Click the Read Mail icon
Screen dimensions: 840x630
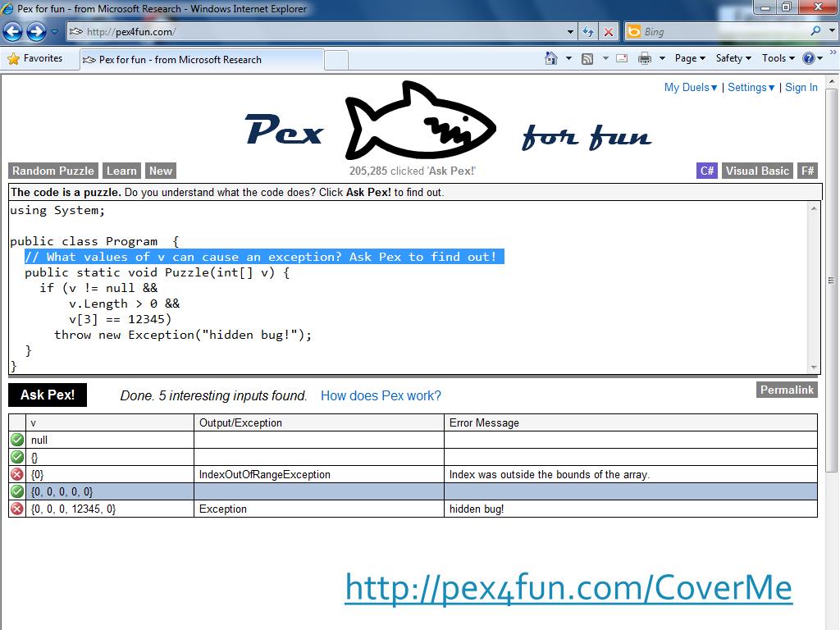(x=622, y=58)
